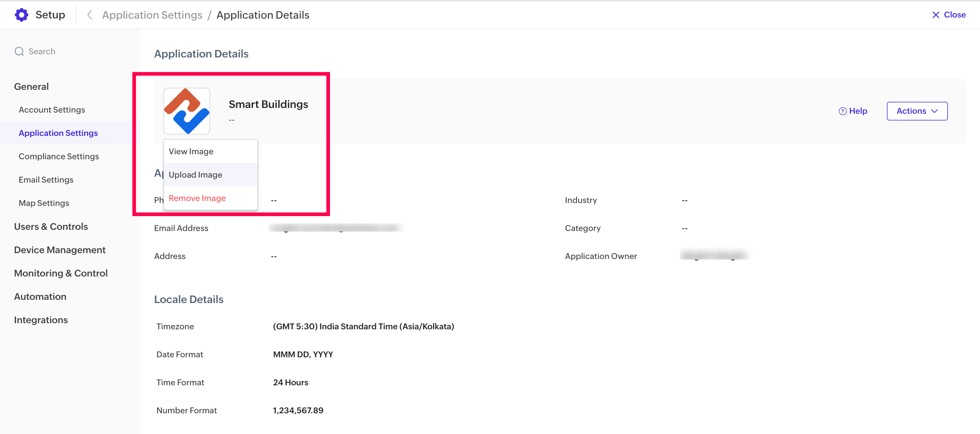The image size is (980, 434).
Task: Click the X Close button
Action: coord(949,15)
